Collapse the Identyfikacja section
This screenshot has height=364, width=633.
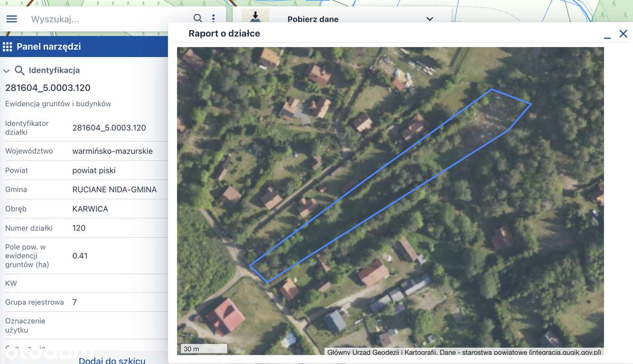click(6, 71)
